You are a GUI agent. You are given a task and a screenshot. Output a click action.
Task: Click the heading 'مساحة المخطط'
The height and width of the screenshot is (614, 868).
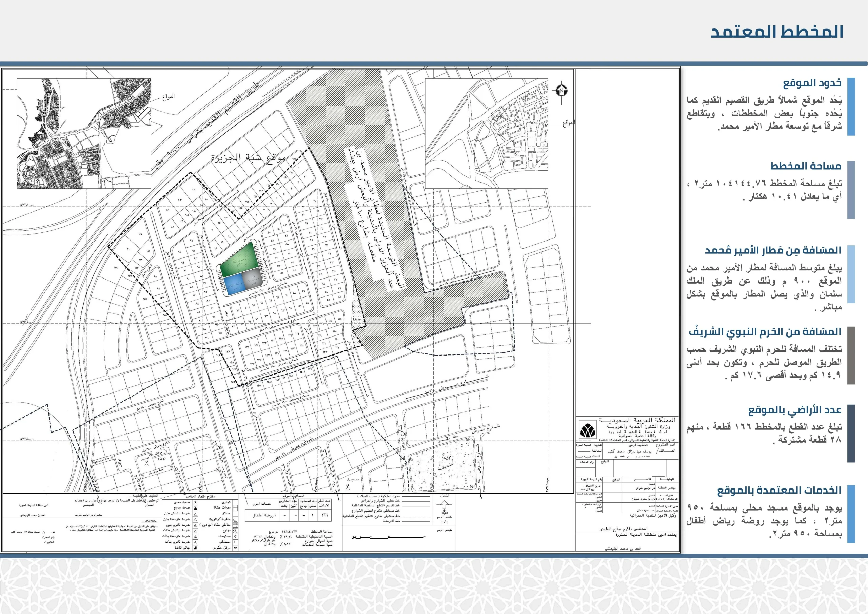806,166
